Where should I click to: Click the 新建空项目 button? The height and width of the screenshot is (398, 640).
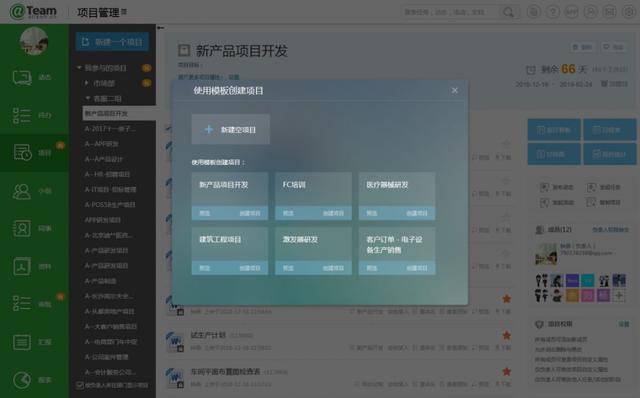tap(231, 129)
